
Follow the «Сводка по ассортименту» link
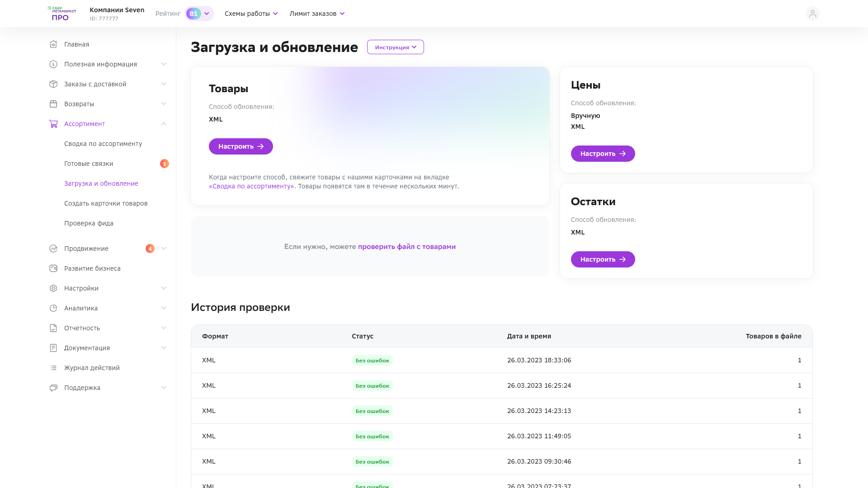pyautogui.click(x=252, y=186)
